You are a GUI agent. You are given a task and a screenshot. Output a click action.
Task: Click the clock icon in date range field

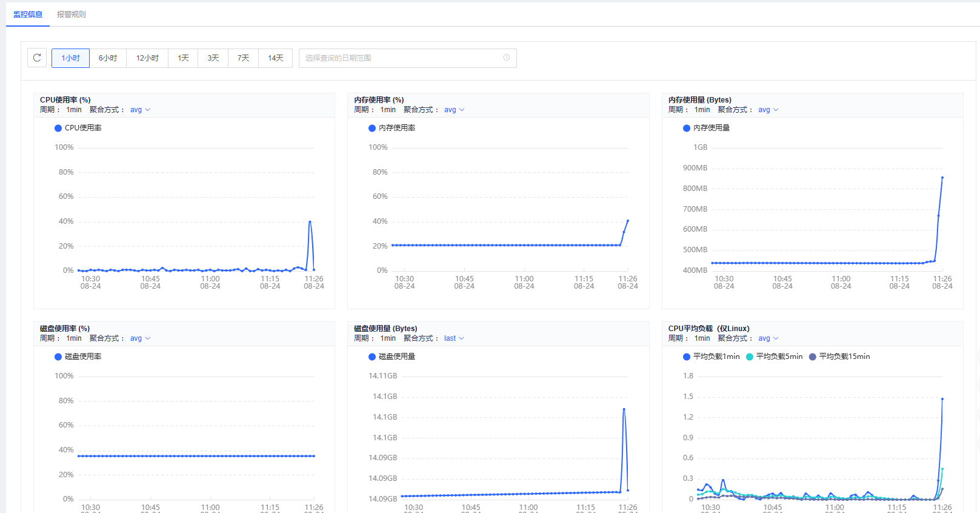pos(506,58)
